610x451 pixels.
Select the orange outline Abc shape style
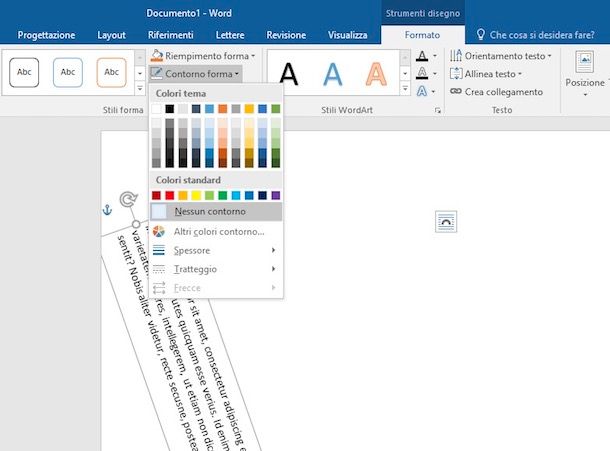tap(111, 72)
